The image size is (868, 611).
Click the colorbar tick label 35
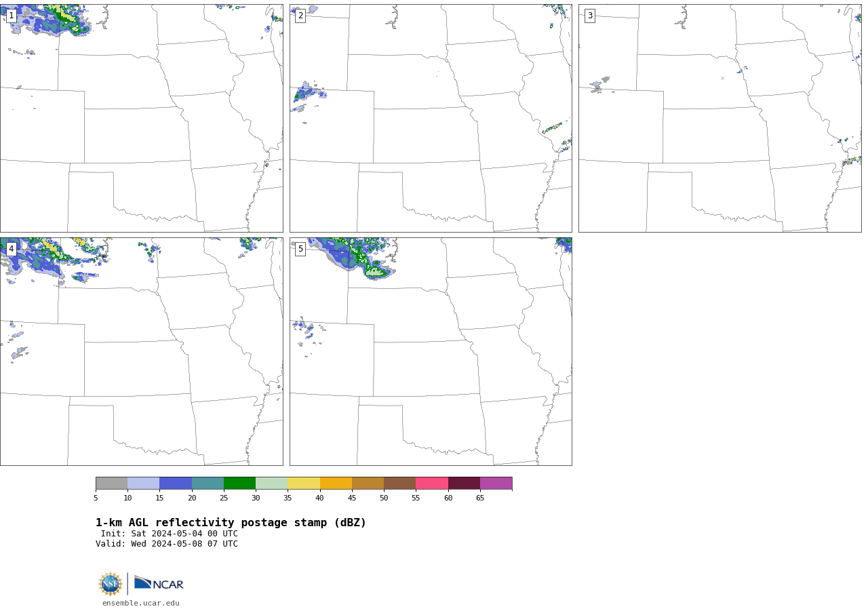coord(288,498)
